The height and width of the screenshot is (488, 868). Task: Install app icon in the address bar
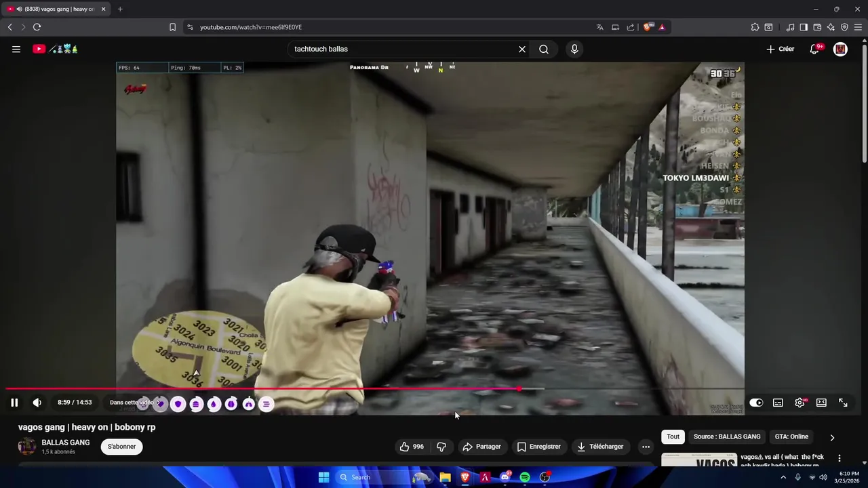[x=615, y=27]
